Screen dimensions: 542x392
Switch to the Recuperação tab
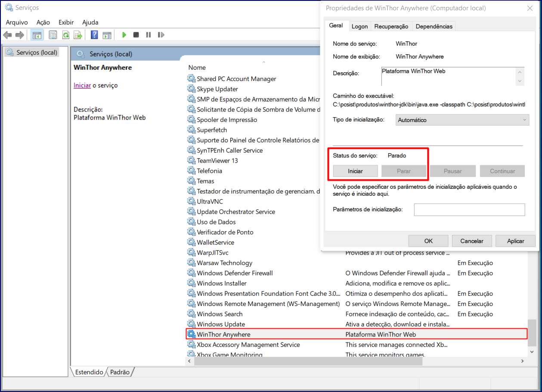point(391,26)
